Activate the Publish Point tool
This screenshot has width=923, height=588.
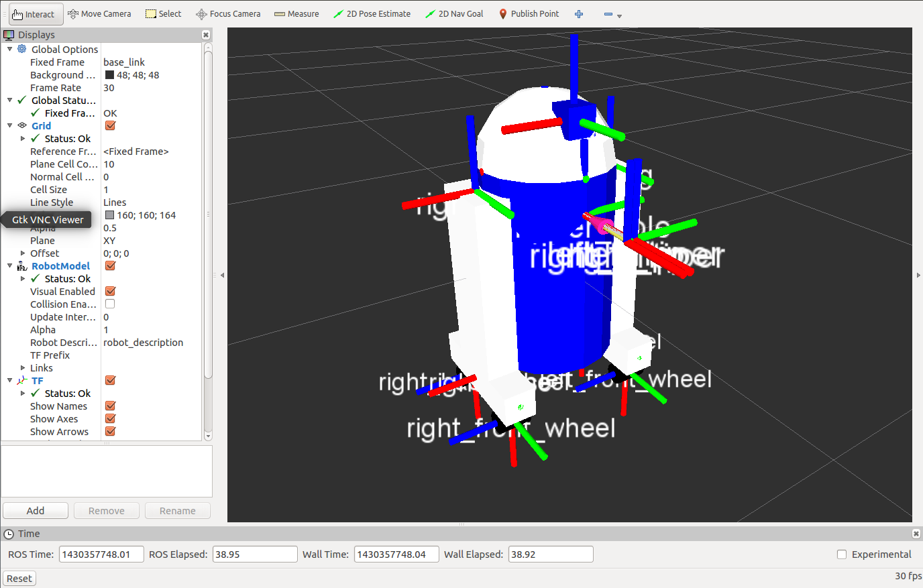click(x=529, y=14)
